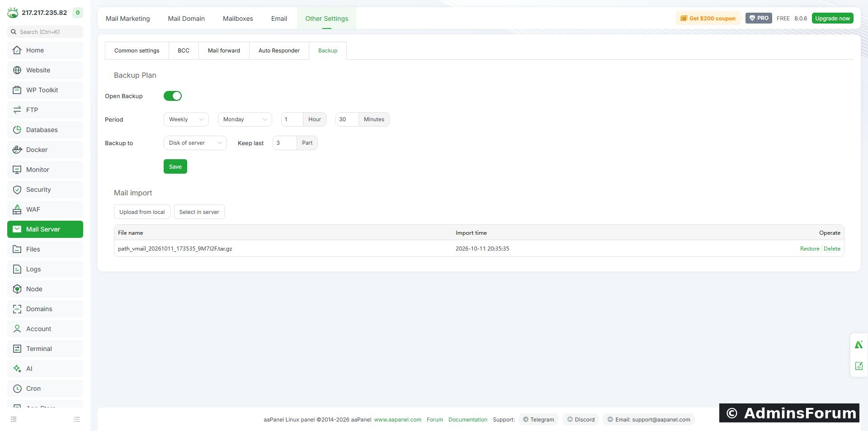
Task: Open the Mail forward sub-tab
Action: [224, 51]
